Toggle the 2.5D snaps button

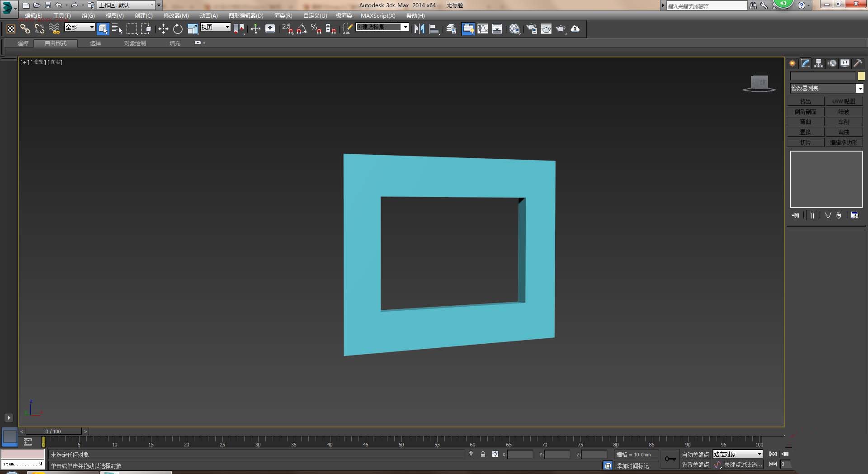[287, 29]
